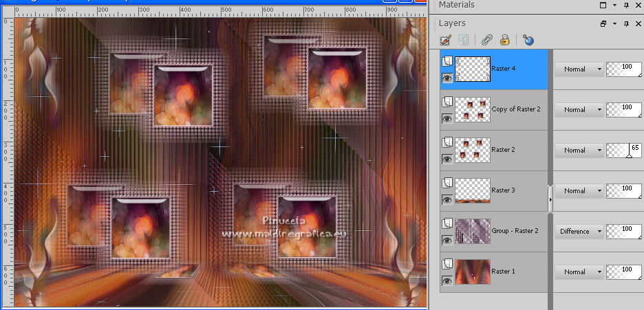Pin the Layers palette with auto-hide

point(626,24)
